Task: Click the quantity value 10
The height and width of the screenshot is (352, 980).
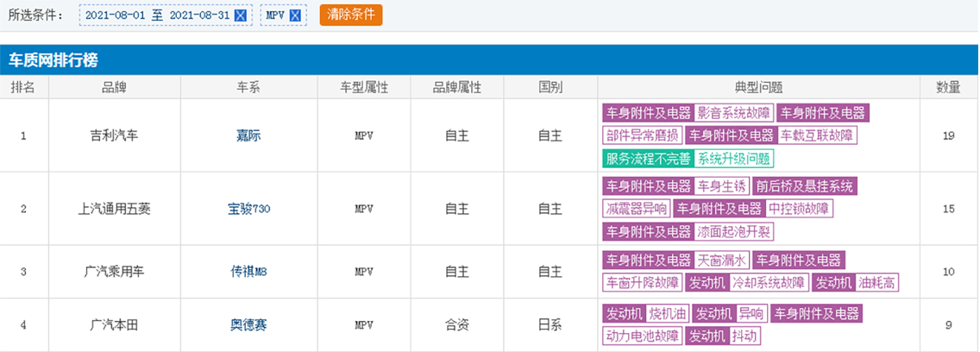Action: tap(949, 272)
